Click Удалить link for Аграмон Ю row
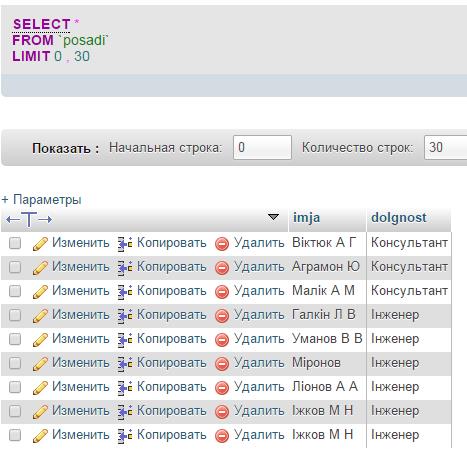 tap(259, 267)
